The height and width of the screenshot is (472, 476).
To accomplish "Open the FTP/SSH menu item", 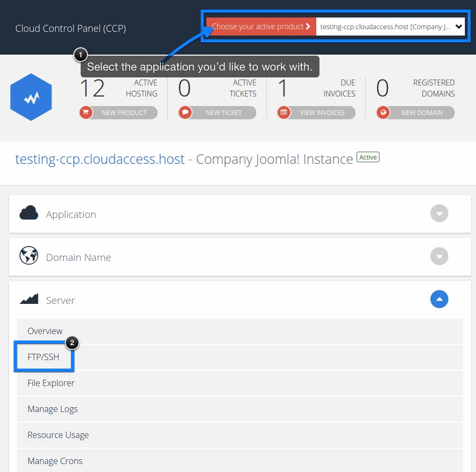I will pyautogui.click(x=240, y=357).
